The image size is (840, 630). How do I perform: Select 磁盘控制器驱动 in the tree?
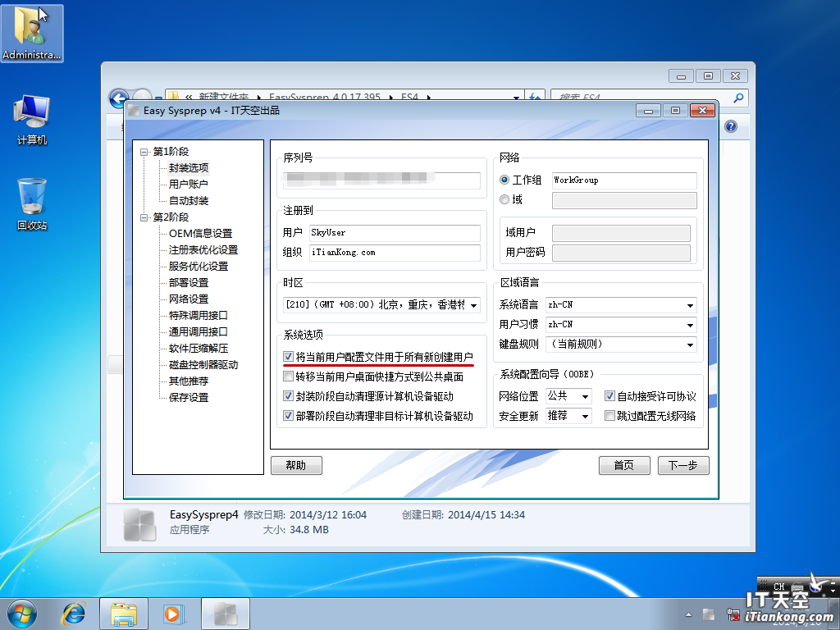[203, 365]
